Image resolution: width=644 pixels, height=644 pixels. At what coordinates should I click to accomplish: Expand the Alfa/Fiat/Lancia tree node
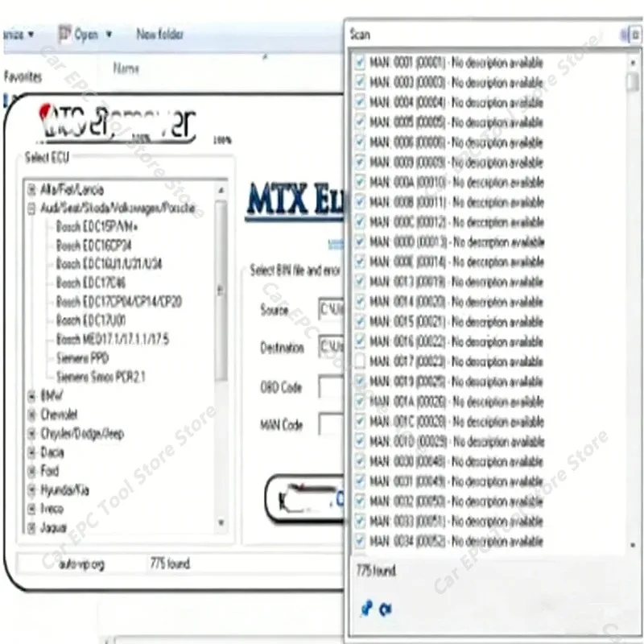(31, 190)
